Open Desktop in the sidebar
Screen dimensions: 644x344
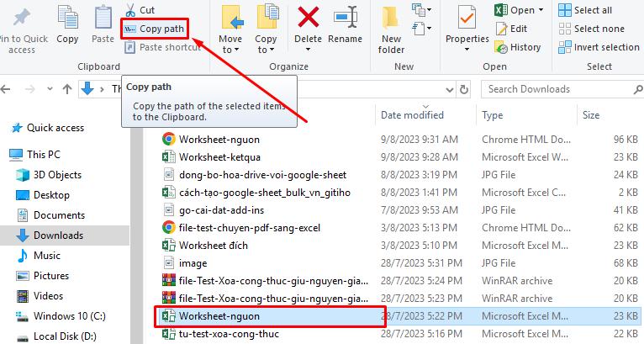point(43,195)
